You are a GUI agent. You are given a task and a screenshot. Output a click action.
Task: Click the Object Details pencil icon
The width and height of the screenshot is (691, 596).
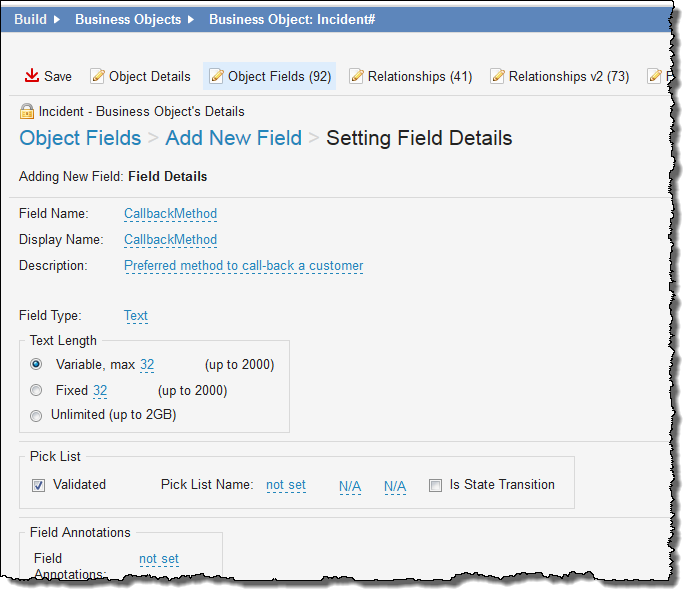pos(97,76)
